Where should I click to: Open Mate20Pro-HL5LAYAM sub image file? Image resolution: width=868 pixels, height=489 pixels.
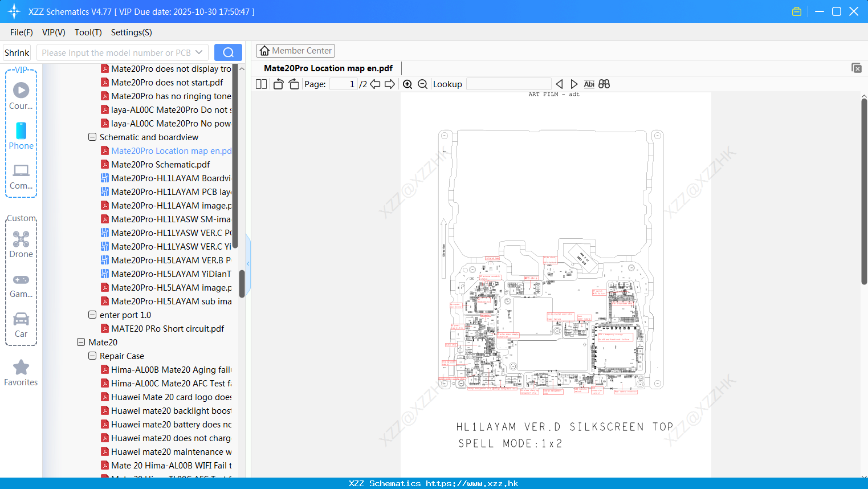click(x=166, y=301)
